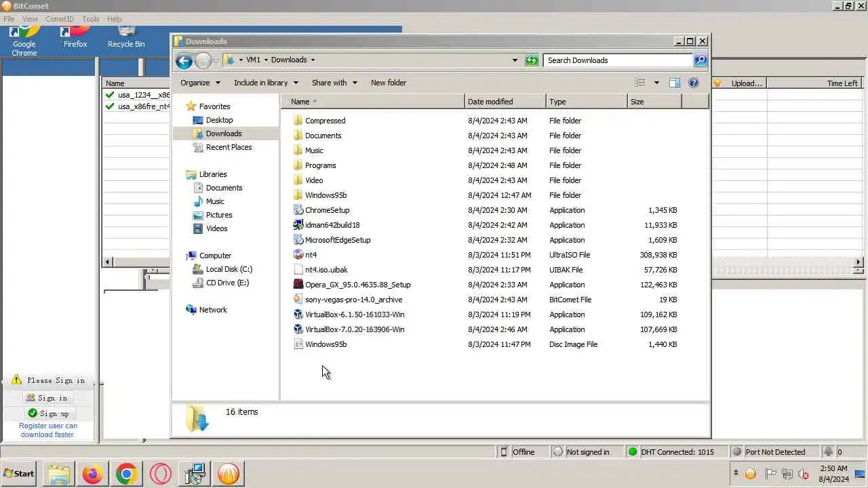Open BitComet File menu
This screenshot has width=868, height=488.
[9, 19]
